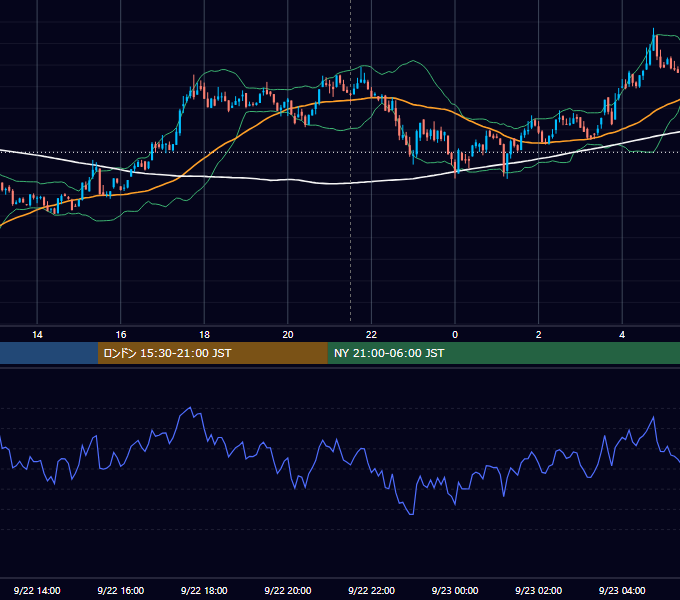Click the 2 hour label on chart axis
Screen dimensions: 680x600
(539, 335)
